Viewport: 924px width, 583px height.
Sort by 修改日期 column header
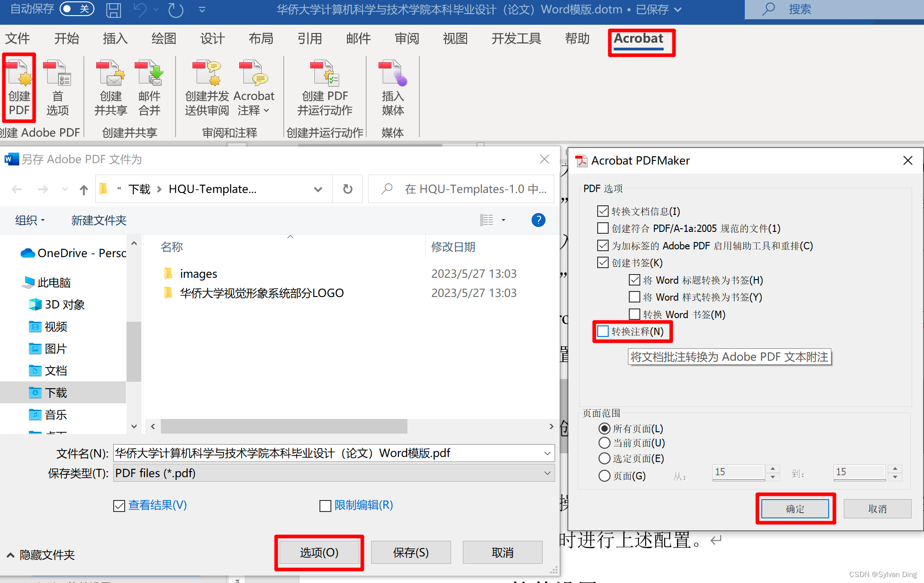[x=453, y=247]
